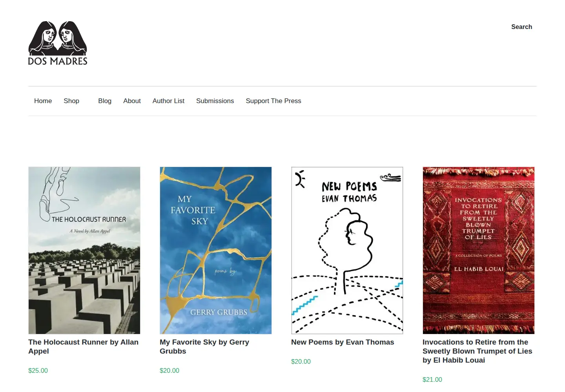Open the Submissions page
This screenshot has width=565, height=392.
pos(215,101)
